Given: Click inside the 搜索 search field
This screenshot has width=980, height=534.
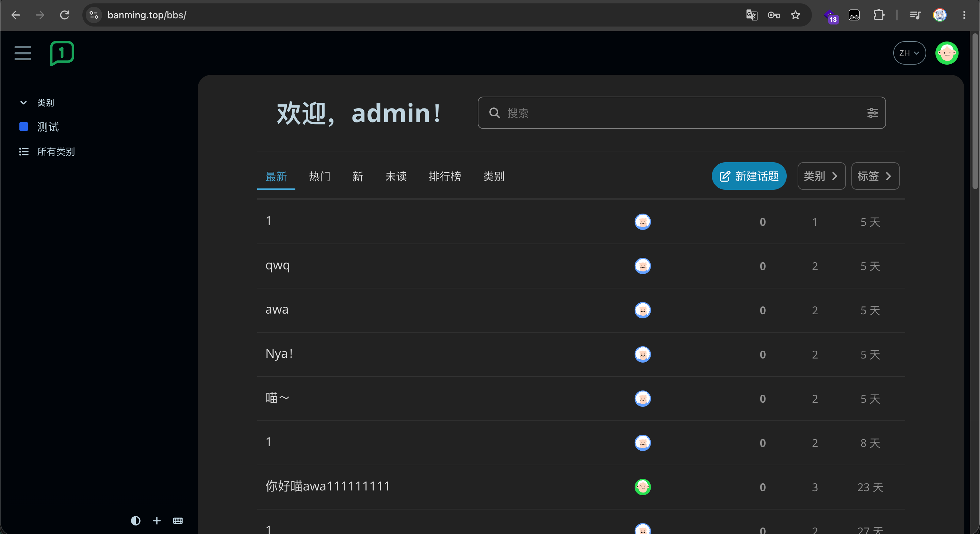Looking at the screenshot, I should (x=681, y=113).
